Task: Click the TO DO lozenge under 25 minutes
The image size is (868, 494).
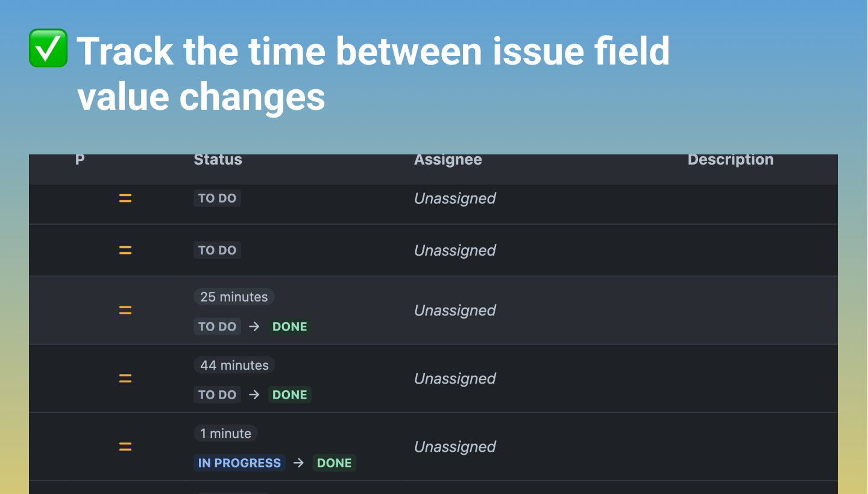Action: [217, 326]
